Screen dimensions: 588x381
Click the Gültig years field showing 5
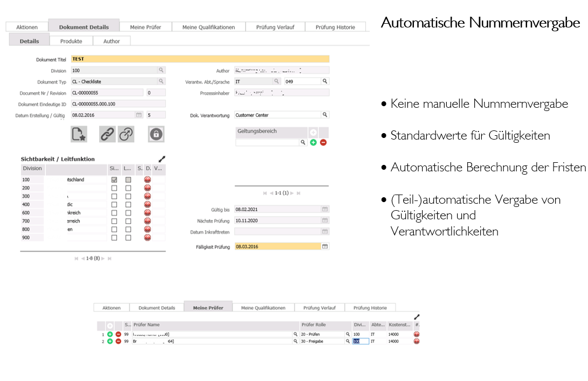[x=156, y=115]
